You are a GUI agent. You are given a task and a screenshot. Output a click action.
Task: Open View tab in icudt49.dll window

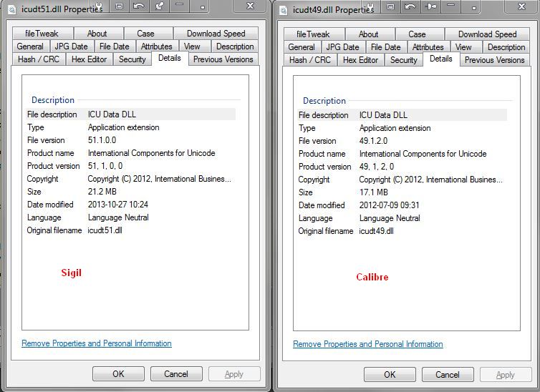[x=465, y=46]
